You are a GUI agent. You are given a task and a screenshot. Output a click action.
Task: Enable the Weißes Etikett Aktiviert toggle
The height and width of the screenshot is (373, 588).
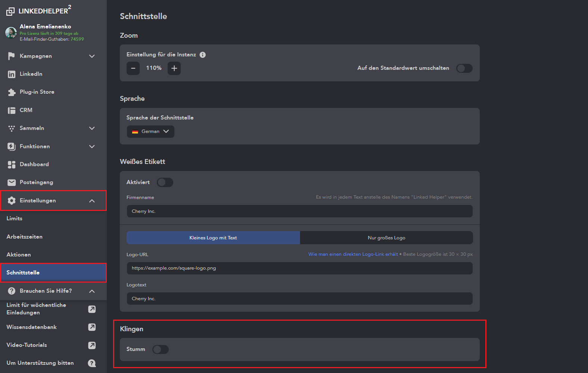coord(165,182)
